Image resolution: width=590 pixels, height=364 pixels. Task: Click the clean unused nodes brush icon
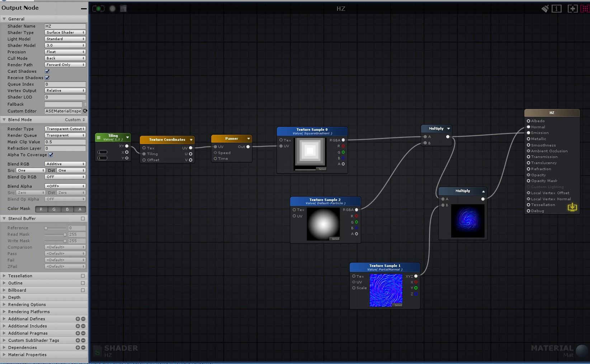click(545, 9)
